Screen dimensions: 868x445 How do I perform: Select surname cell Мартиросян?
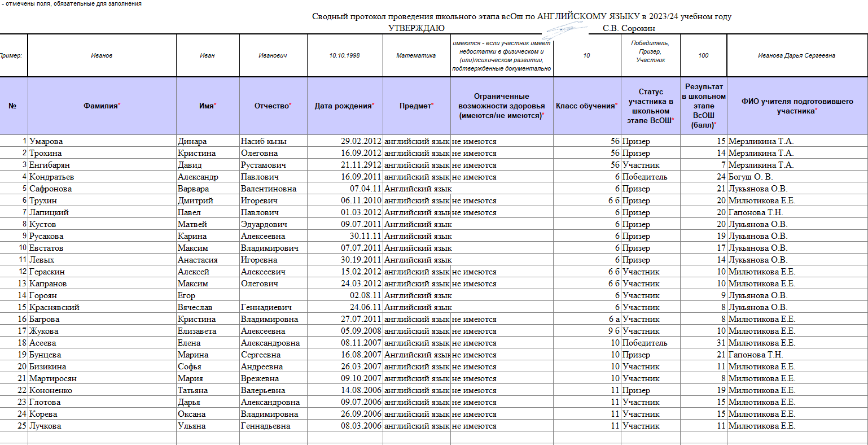pos(102,378)
